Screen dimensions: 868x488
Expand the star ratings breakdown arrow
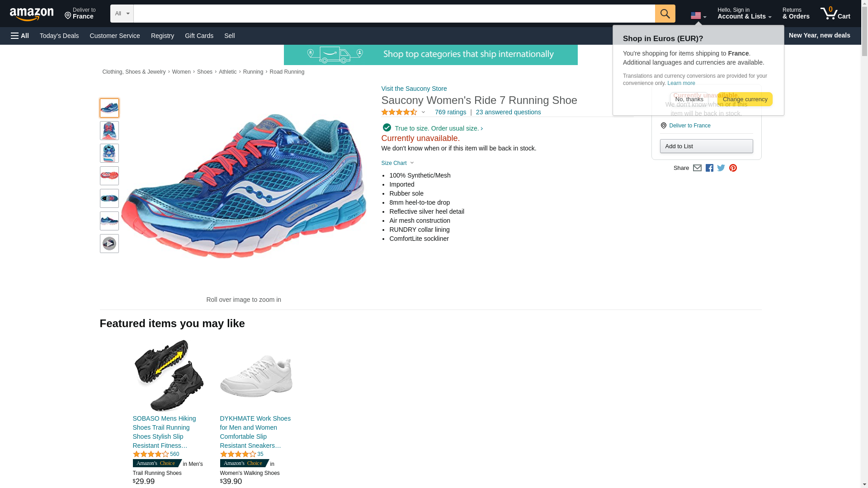[423, 112]
